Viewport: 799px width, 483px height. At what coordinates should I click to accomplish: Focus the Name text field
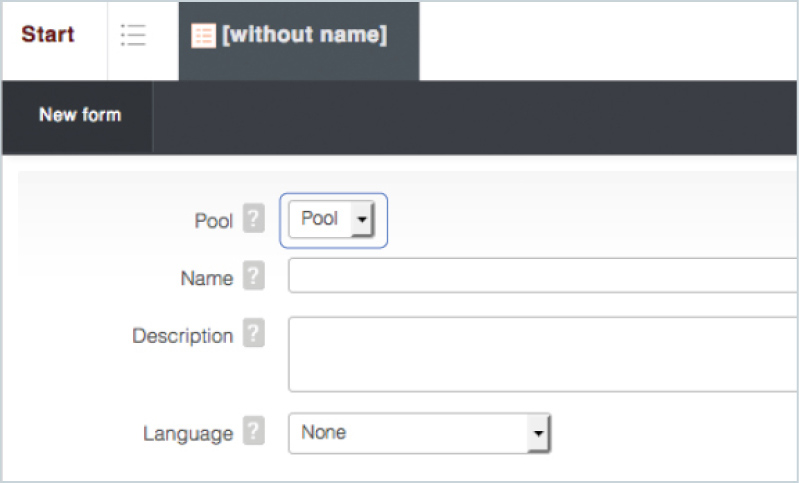click(540, 276)
